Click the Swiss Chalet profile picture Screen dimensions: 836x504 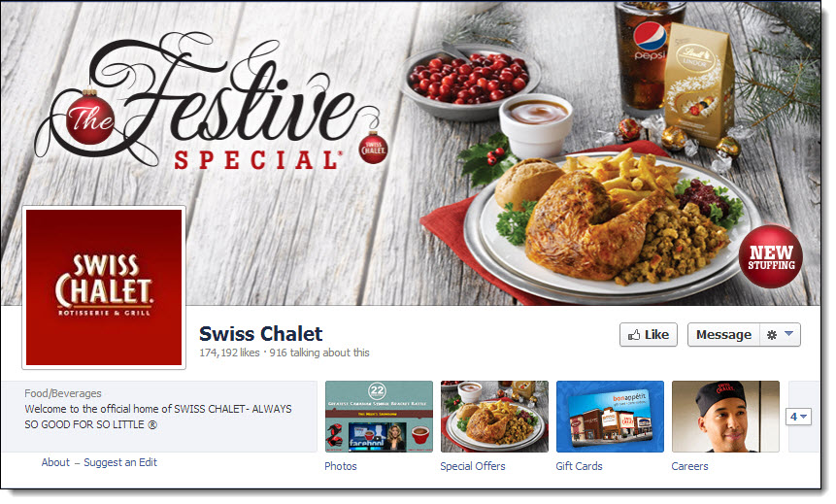pos(104,287)
